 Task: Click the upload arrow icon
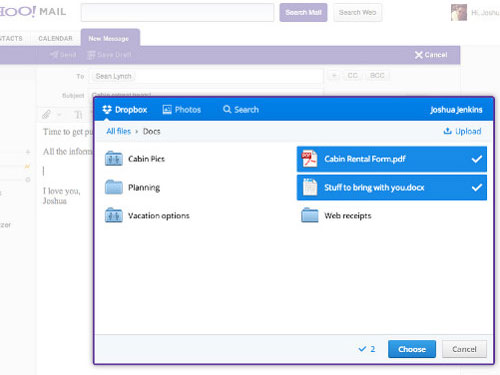(447, 131)
